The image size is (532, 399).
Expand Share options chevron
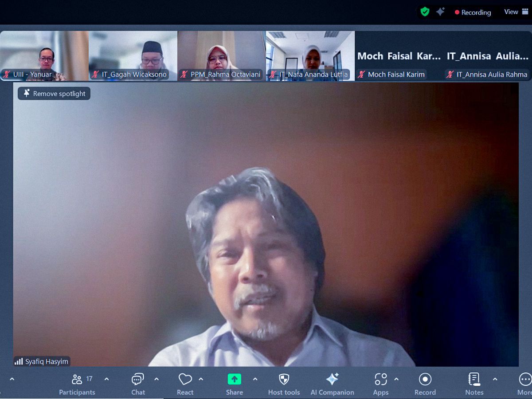(x=255, y=379)
